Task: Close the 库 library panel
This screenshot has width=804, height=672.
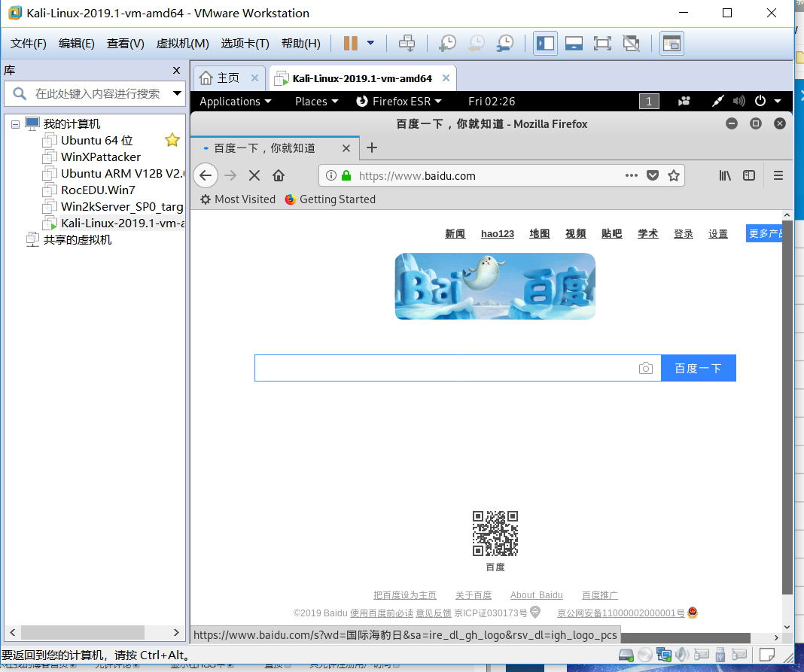Action: (176, 70)
